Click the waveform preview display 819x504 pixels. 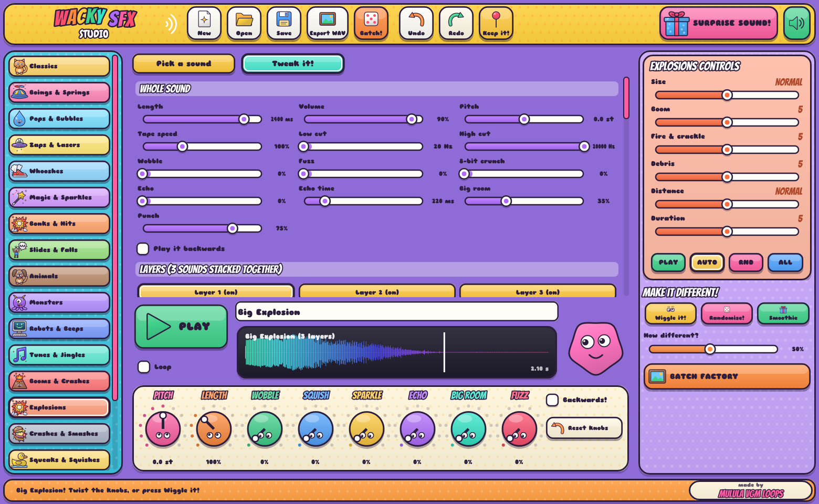pos(397,352)
